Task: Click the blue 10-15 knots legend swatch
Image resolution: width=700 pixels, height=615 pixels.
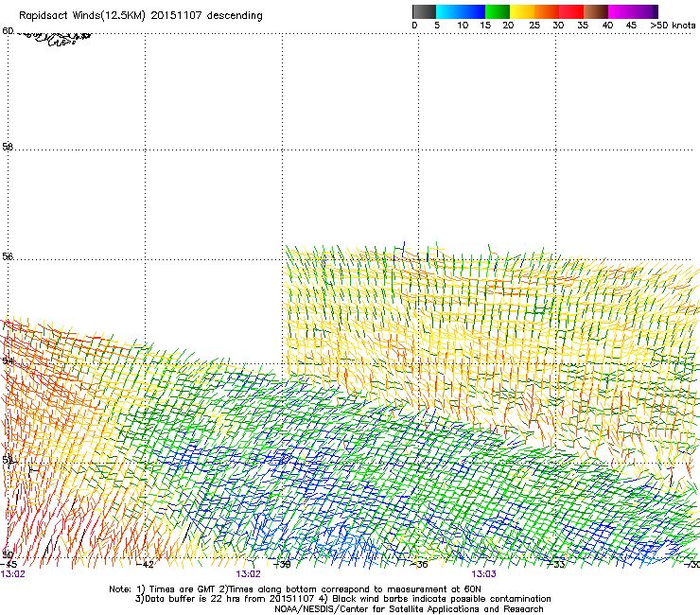Action: pos(473,11)
